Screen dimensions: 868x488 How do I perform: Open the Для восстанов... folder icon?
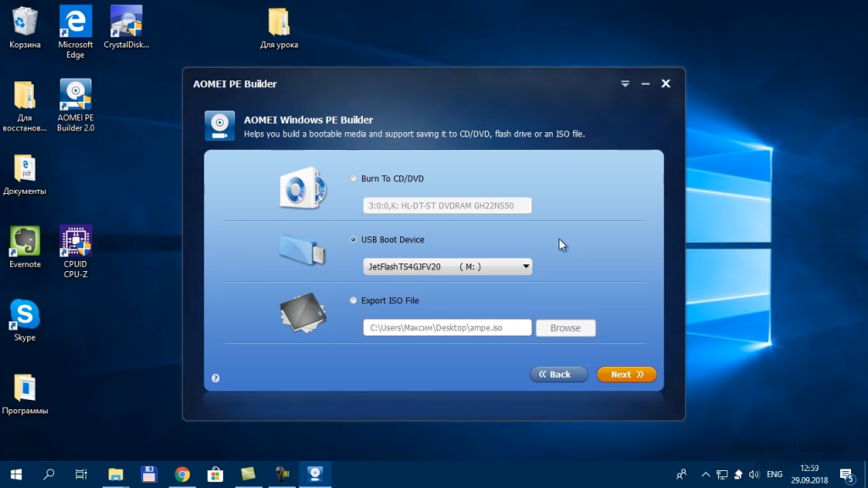[25, 106]
